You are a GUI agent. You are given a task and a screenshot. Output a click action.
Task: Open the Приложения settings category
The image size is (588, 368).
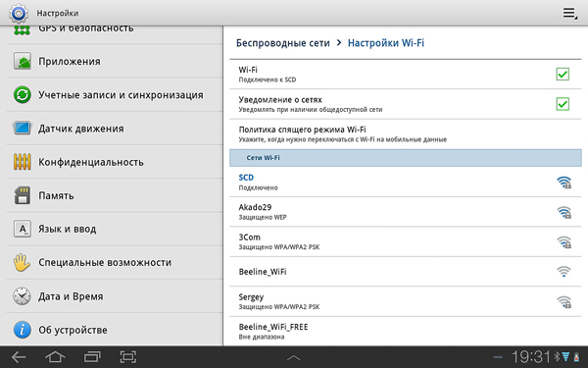115,61
